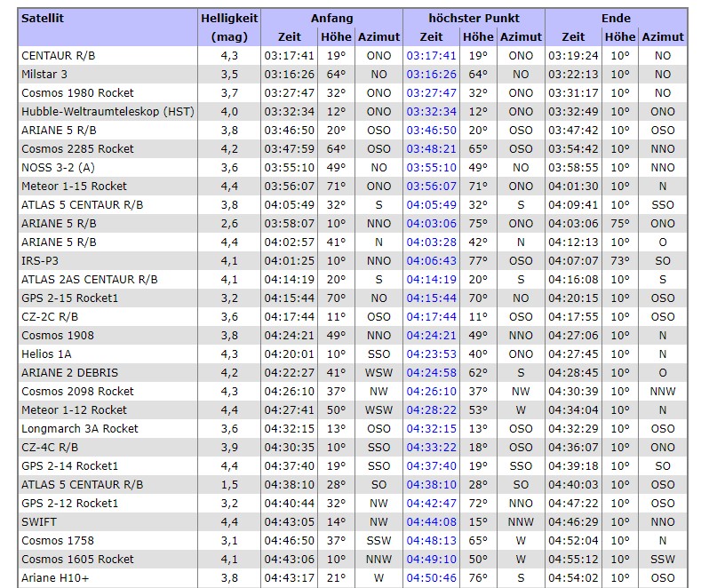Image resolution: width=709 pixels, height=588 pixels.
Task: Click the 04:48:13 link for Cosmos 1758
Action: pos(431,541)
